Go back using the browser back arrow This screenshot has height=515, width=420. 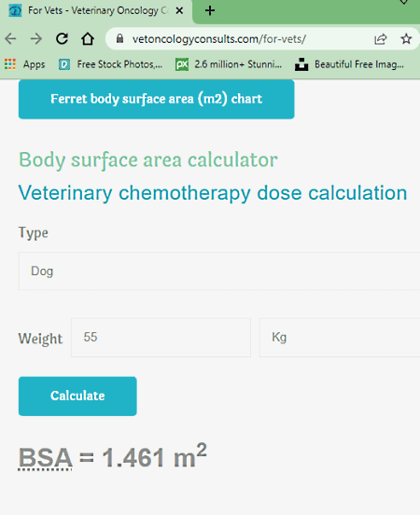coord(11,39)
